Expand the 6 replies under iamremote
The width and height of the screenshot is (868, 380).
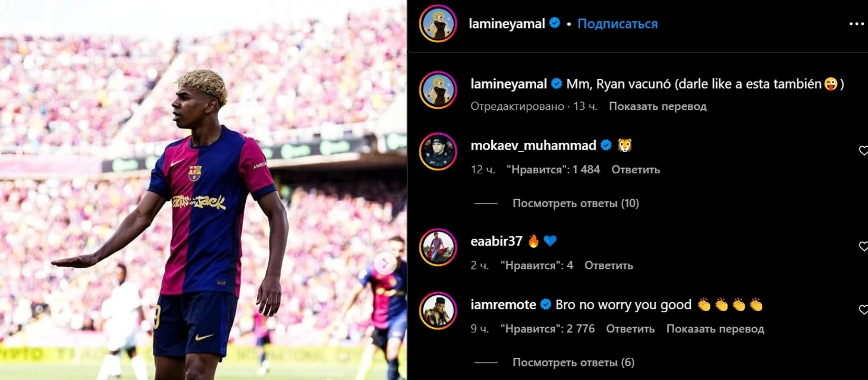click(573, 362)
